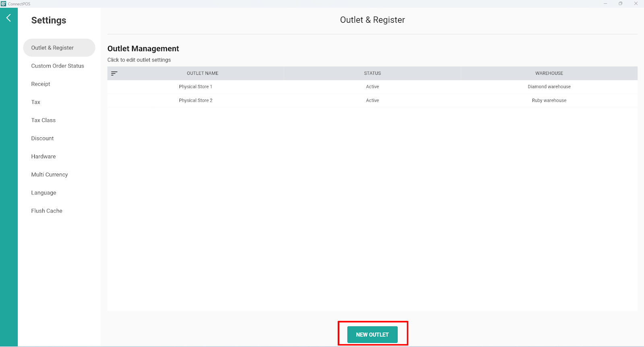Minimize the ConnectPOS window
Image resolution: width=644 pixels, height=347 pixels.
[x=605, y=4]
